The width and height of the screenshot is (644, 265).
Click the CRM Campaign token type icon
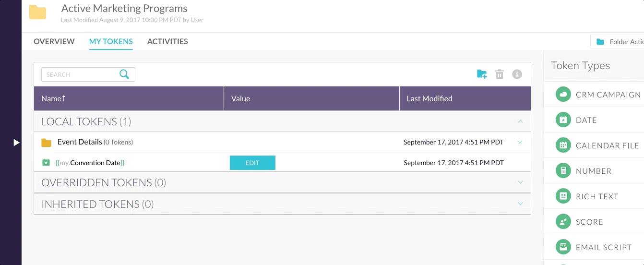click(563, 95)
